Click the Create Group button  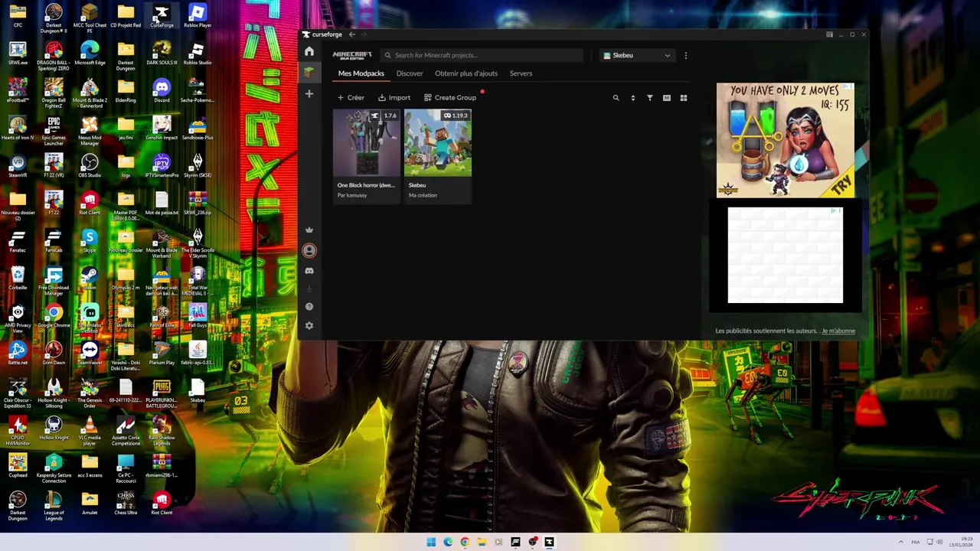[450, 98]
